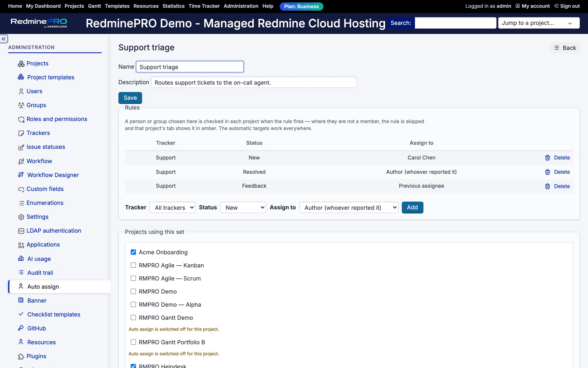Click the Settings gear icon
The height and width of the screenshot is (368, 588).
21,217
